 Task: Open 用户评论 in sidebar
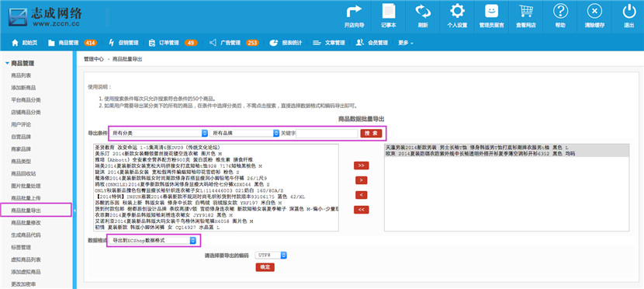(x=21, y=124)
